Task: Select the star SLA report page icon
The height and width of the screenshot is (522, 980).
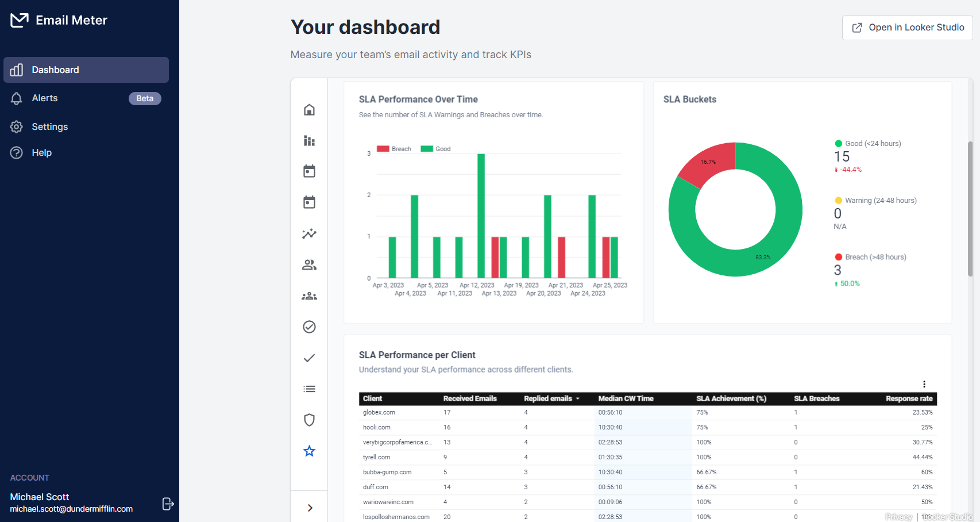Action: 309,451
